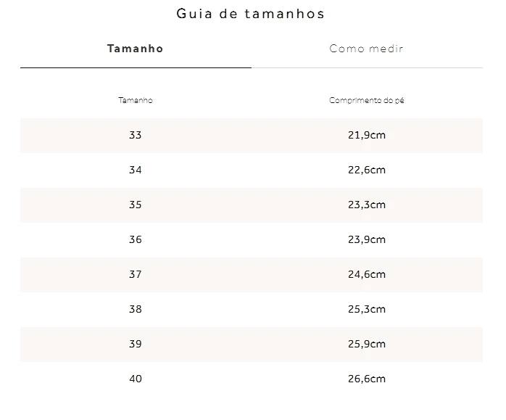Click the 26,6cm foot length value
This screenshot has height=420, width=506.
coord(367,379)
